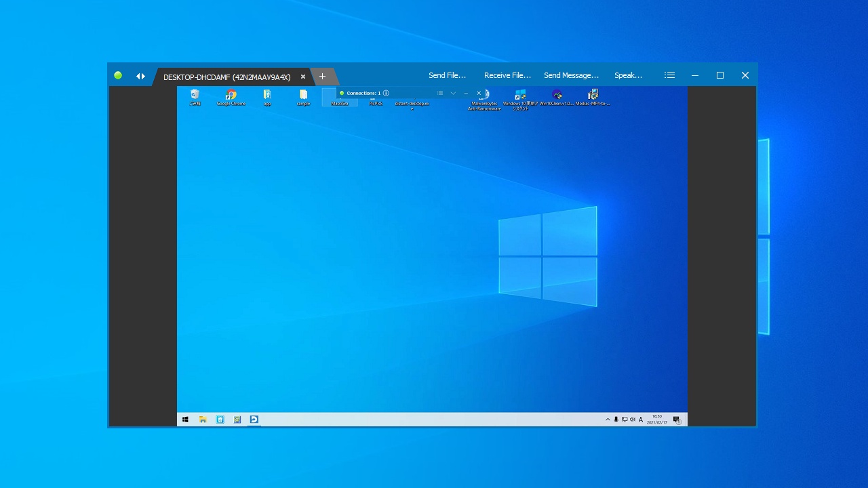Click Speak… in the toolbar
The height and width of the screenshot is (488, 868).
tap(628, 75)
